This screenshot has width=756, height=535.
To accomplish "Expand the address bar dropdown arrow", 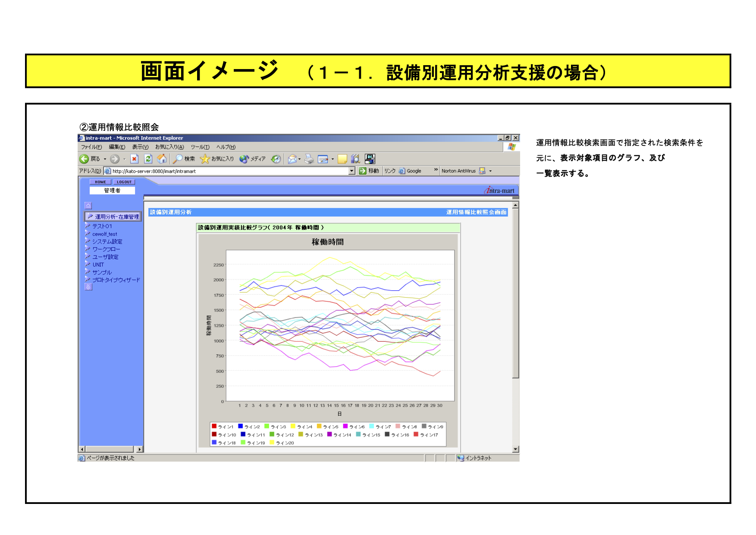I will (x=352, y=171).
